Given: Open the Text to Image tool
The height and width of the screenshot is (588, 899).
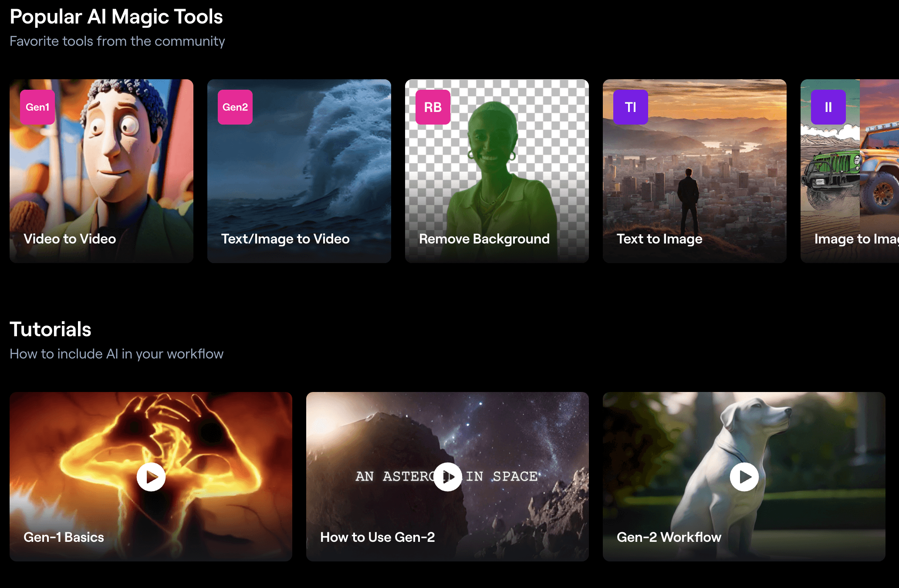Looking at the screenshot, I should (659, 239).
